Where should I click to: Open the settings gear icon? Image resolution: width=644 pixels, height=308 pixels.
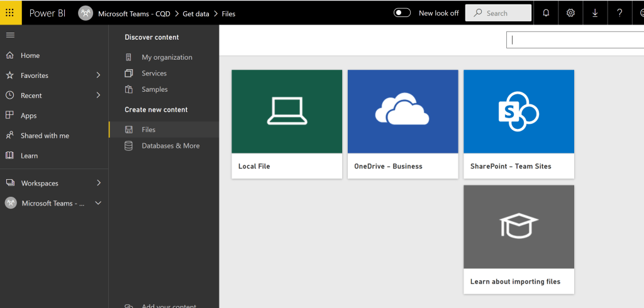pos(570,13)
